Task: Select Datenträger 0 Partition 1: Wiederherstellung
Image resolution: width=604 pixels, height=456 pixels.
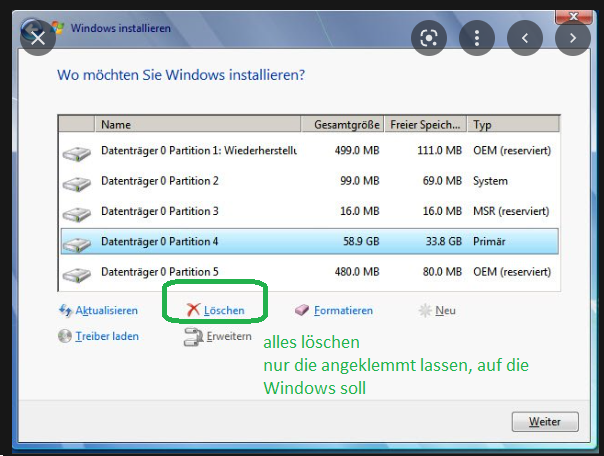Action: point(309,151)
